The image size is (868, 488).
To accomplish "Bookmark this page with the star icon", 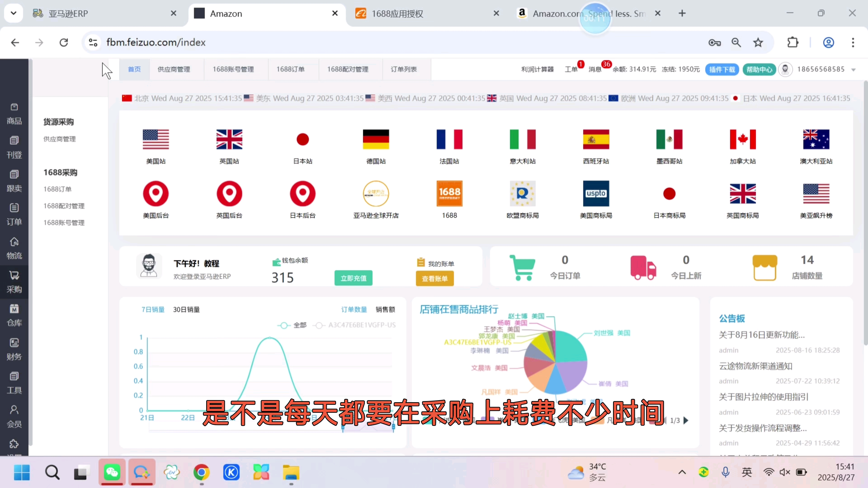I will pos(758,42).
